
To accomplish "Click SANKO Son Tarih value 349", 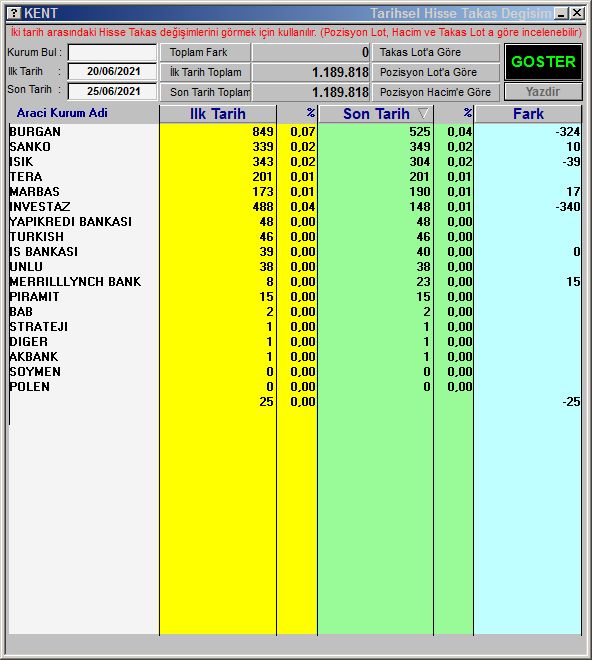I will click(x=420, y=147).
